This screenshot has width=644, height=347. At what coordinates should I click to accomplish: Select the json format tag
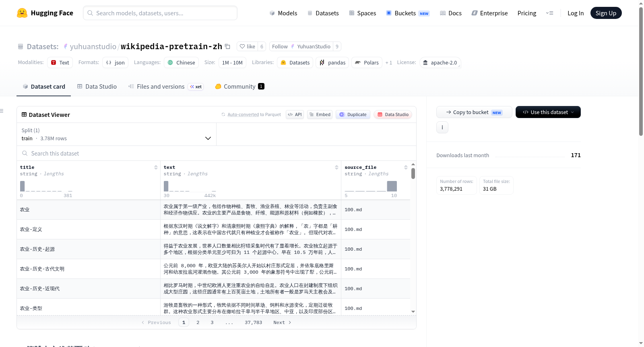pyautogui.click(x=116, y=62)
